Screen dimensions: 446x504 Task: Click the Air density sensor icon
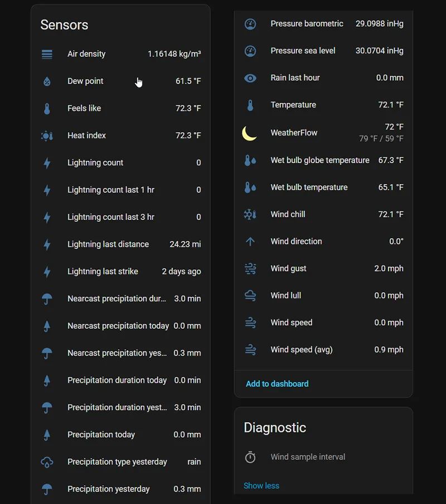(47, 54)
